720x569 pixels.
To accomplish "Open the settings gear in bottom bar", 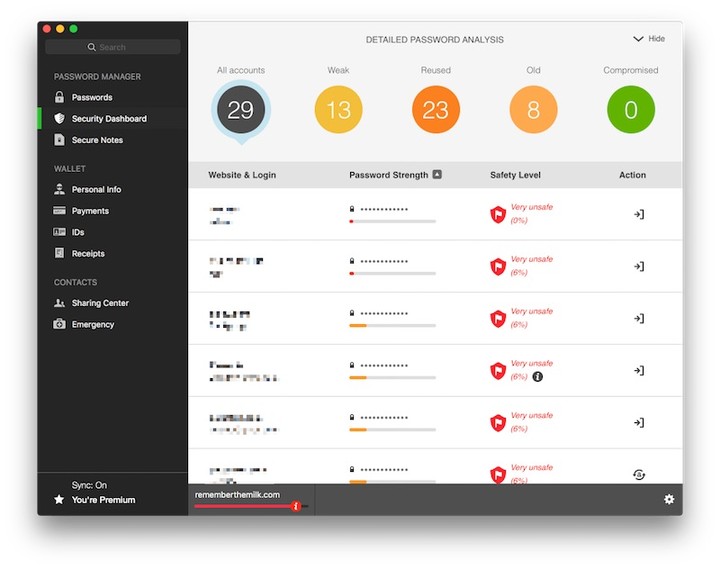I will pos(669,499).
